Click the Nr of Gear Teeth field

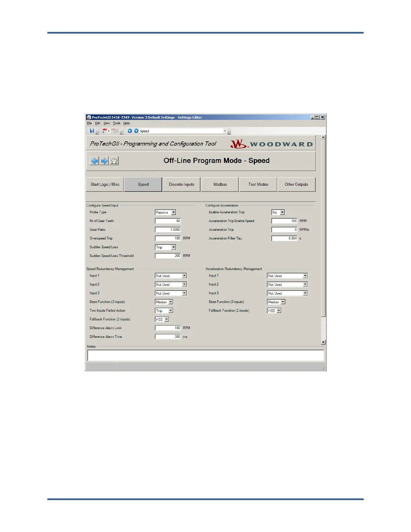pos(168,221)
